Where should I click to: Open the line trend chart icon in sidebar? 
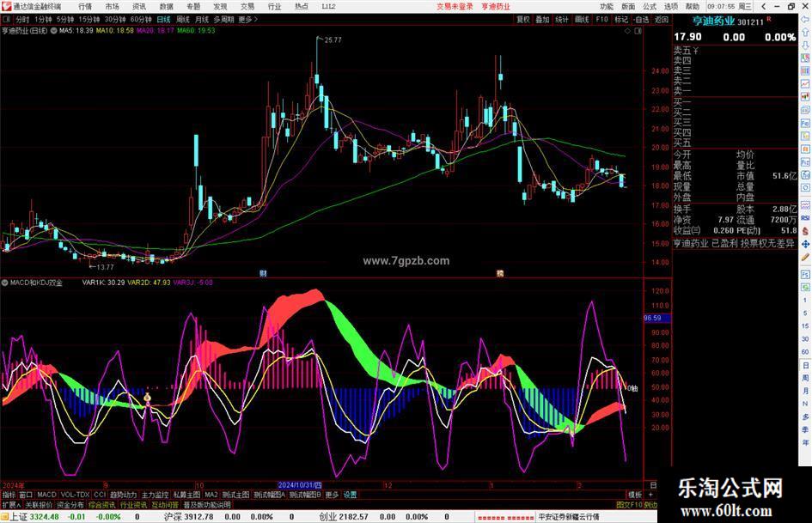[805, 84]
